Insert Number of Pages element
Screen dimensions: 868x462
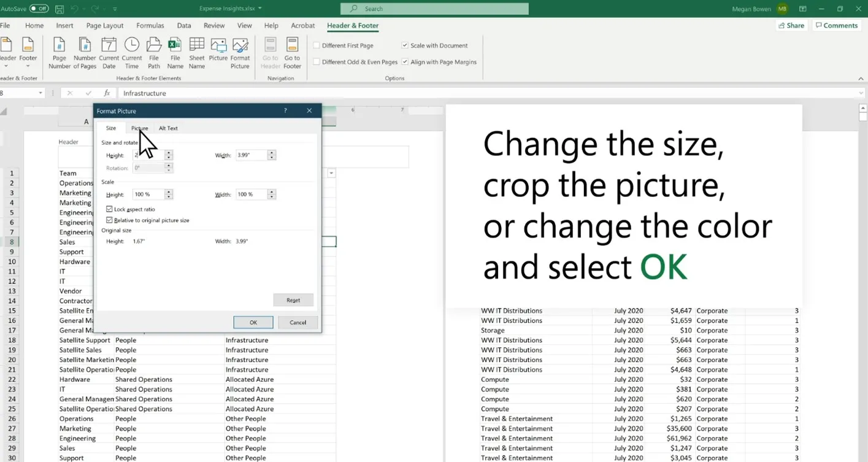(85, 53)
